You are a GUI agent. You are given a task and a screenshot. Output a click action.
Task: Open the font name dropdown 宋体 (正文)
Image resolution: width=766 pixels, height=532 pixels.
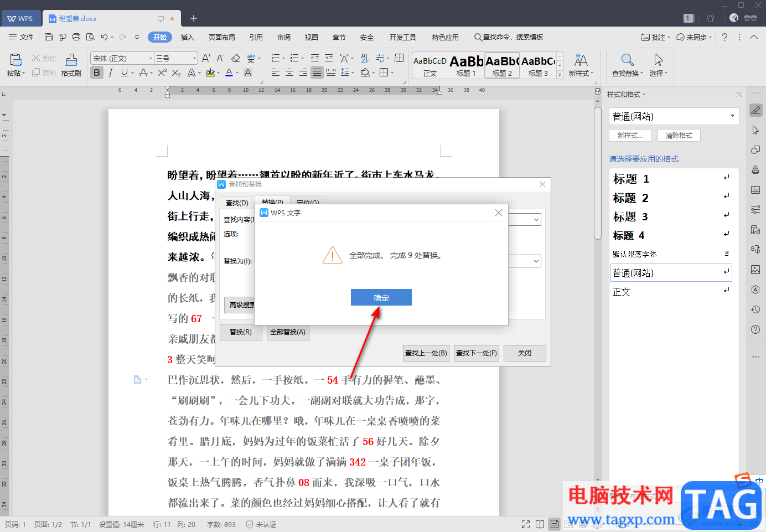[x=150, y=58]
